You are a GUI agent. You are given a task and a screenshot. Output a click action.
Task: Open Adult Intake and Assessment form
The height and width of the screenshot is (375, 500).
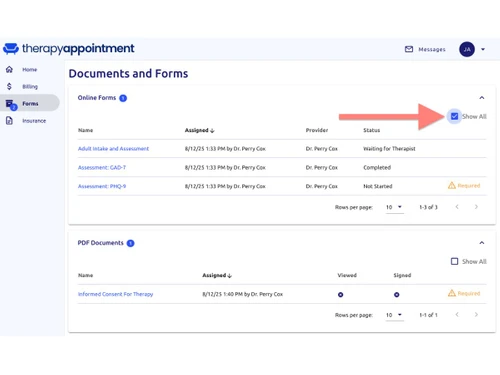[x=113, y=149]
